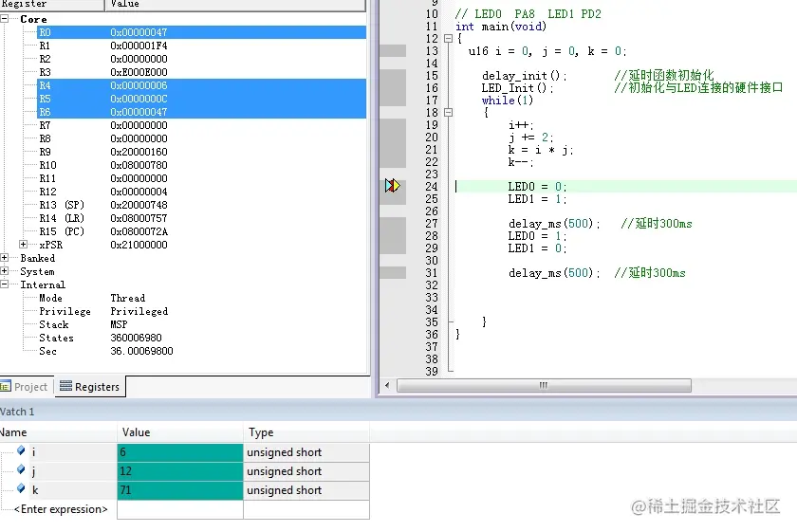
Task: Select register R6 row
Action: click(202, 112)
